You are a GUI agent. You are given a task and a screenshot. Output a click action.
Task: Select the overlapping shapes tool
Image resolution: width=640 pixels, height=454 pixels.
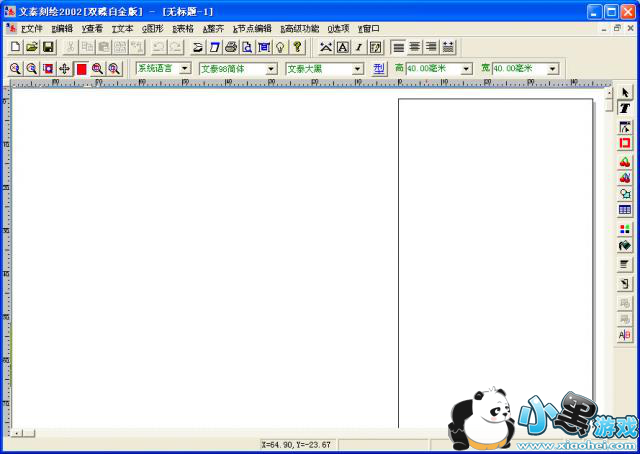[x=624, y=194]
